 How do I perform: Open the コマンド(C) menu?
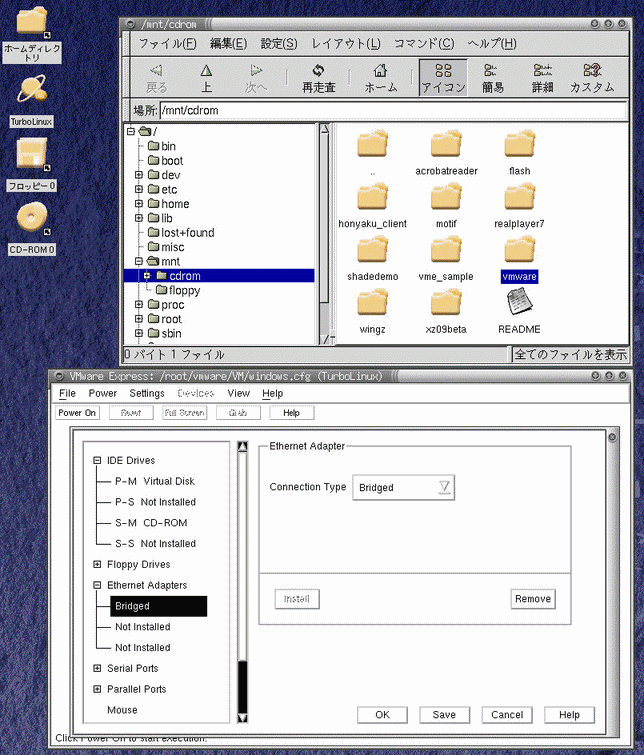pos(424,43)
